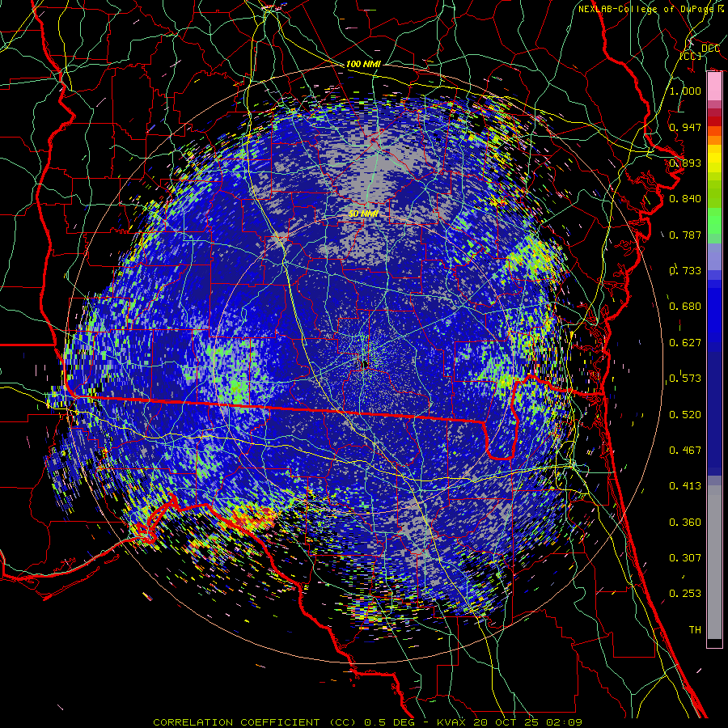
Task: Click the 50 NMI range ring label
Action: pos(363,214)
